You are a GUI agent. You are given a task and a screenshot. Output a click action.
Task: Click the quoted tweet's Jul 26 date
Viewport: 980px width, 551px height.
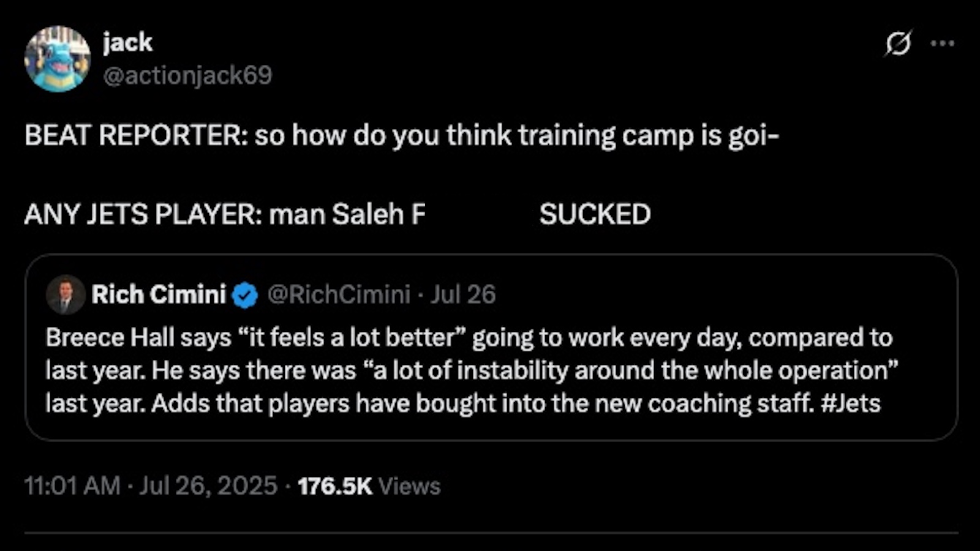coord(463,294)
